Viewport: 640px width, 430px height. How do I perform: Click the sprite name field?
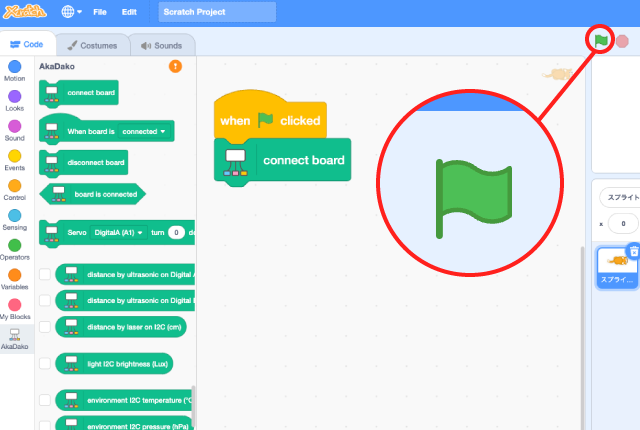[x=620, y=197]
